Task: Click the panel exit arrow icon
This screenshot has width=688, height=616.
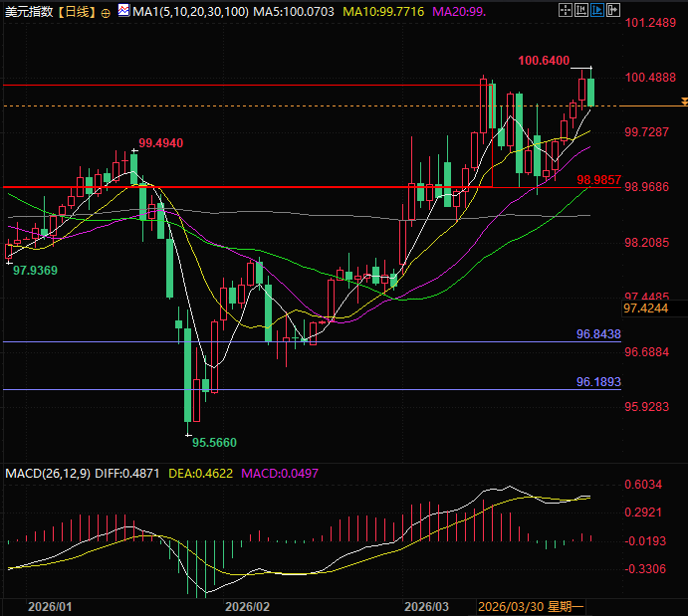Action: (612, 10)
